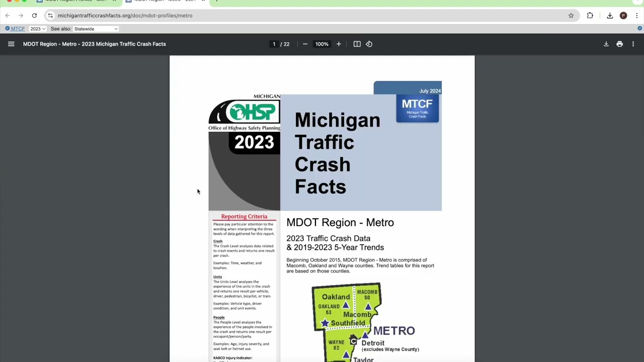Open PDF viewer more actions menu
644x362 pixels.
point(633,44)
